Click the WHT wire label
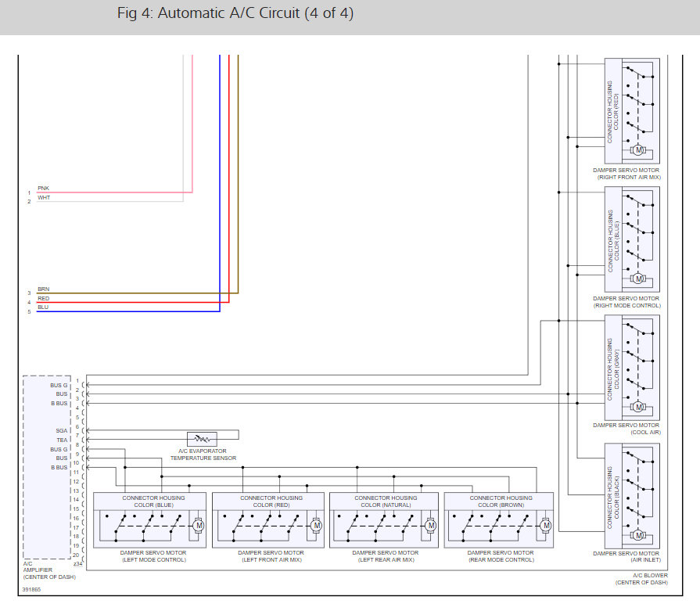The width and height of the screenshot is (700, 611). click(44, 197)
